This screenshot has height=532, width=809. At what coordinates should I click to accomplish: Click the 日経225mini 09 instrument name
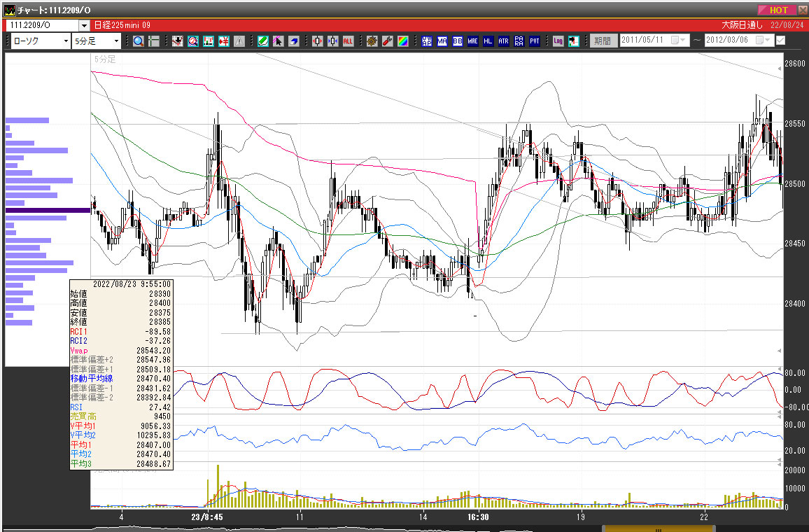pyautogui.click(x=122, y=24)
